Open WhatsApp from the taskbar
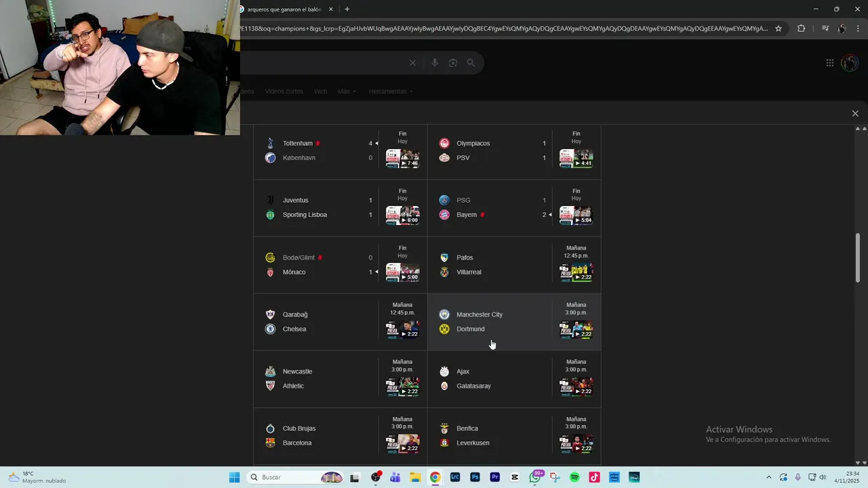The image size is (868, 488). (535, 477)
